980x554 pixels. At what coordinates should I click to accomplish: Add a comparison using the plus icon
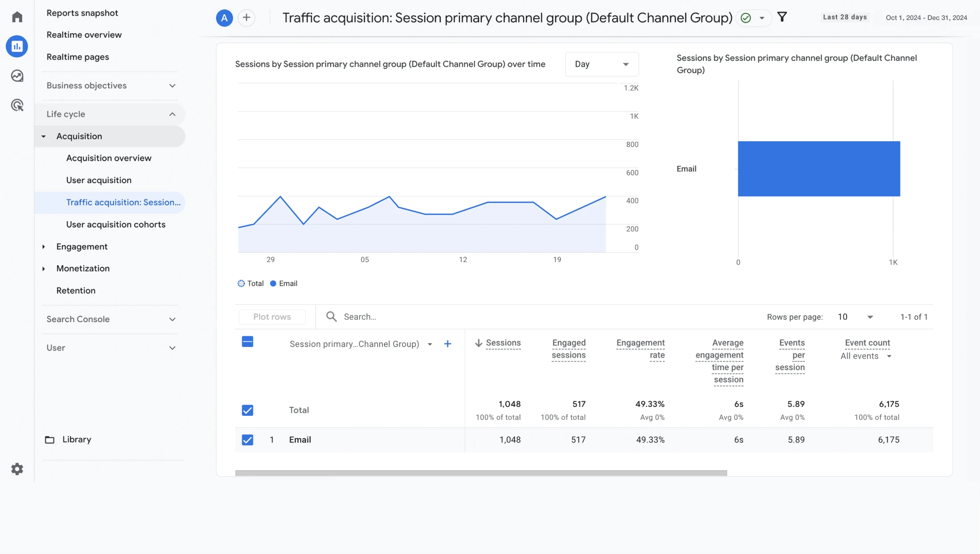pos(247,18)
